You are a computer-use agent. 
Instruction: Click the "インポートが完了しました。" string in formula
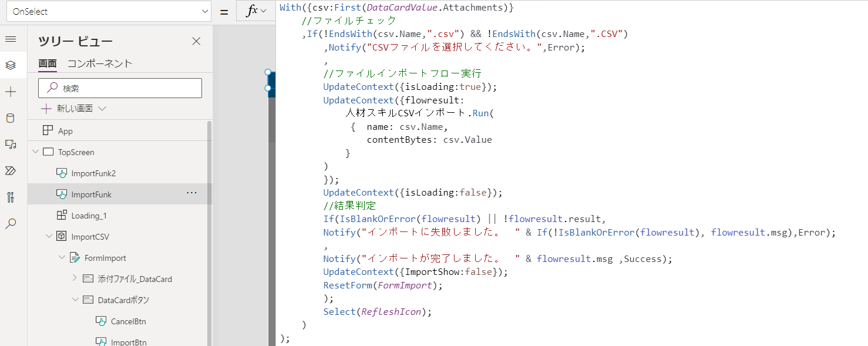coord(441,258)
